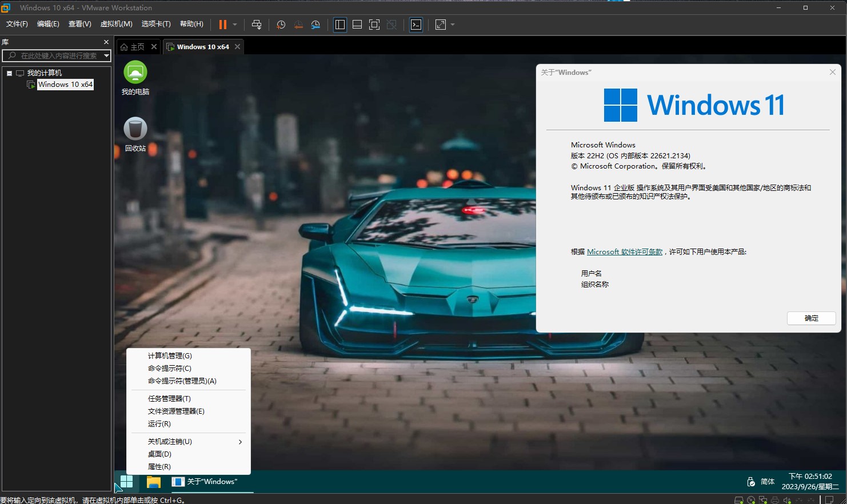Click the sound card status icon

787,500
